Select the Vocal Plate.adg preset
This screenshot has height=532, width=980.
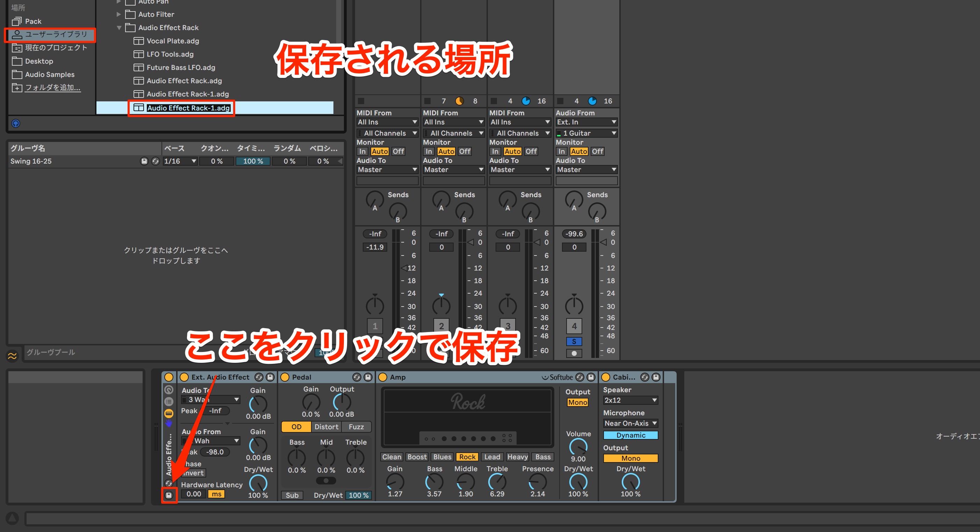point(173,41)
